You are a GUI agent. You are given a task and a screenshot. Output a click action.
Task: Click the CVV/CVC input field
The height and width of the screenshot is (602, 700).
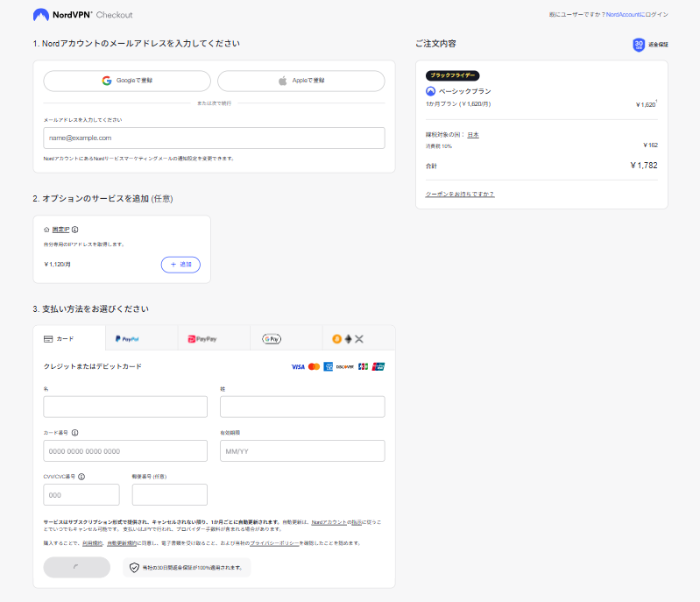click(81, 495)
